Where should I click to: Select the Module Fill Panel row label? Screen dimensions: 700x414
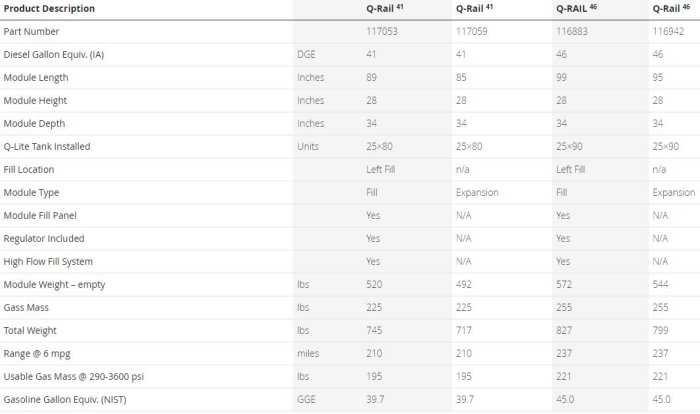click(x=39, y=215)
